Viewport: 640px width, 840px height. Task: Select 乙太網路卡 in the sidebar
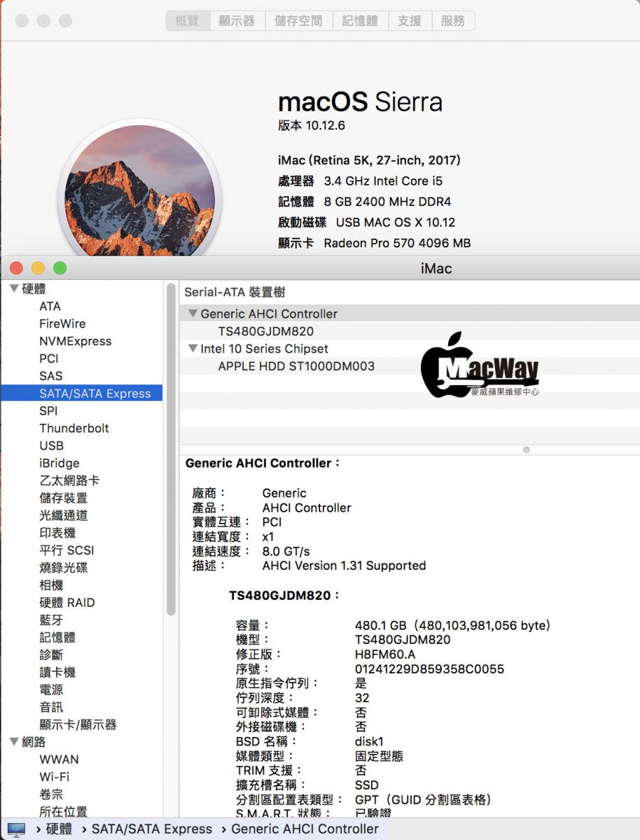point(69,481)
